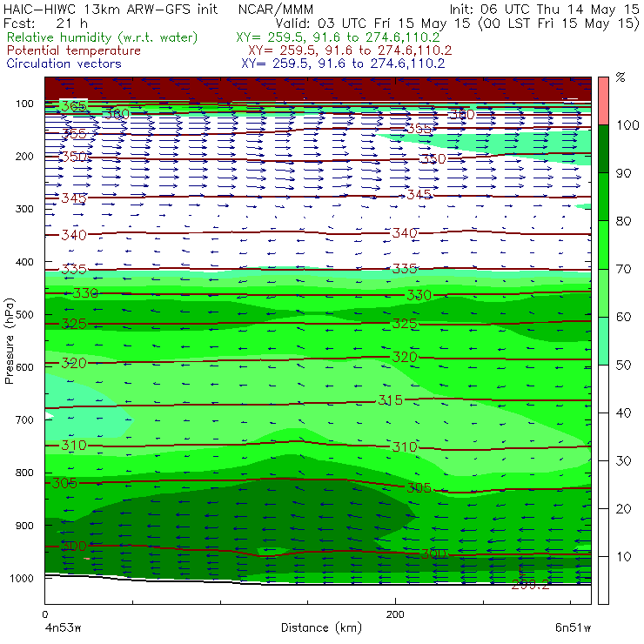Click the '700' pressure axis tick label
Screen dimensions: 644x644
(x=24, y=419)
